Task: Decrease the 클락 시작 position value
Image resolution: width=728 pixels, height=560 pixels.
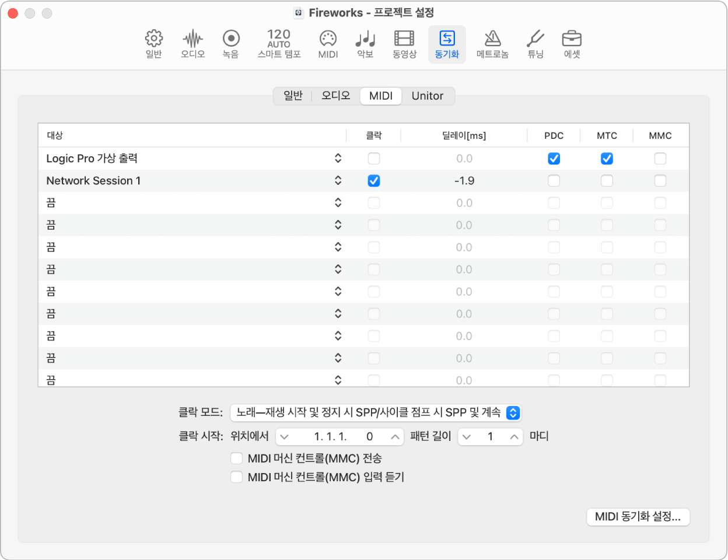Action: (285, 437)
